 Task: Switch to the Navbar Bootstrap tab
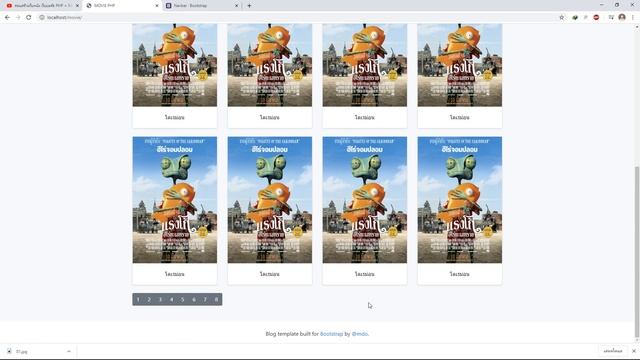tap(202, 6)
